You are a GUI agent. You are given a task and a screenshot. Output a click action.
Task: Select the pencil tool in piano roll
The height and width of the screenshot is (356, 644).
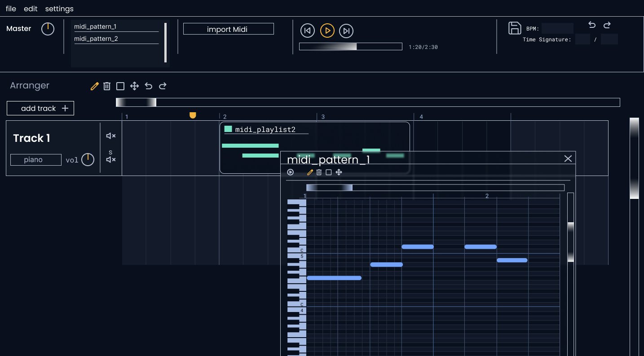coord(310,172)
